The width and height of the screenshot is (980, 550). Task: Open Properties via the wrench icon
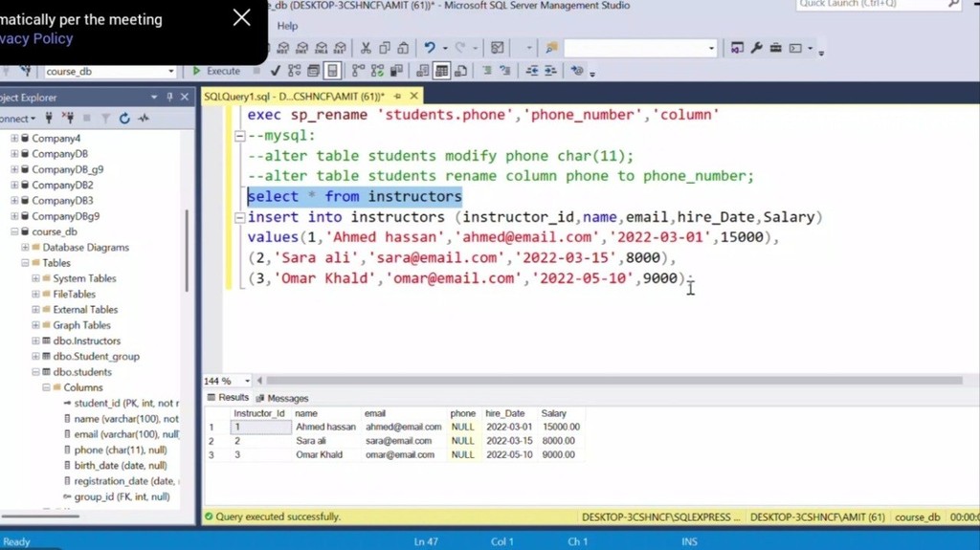(x=756, y=48)
